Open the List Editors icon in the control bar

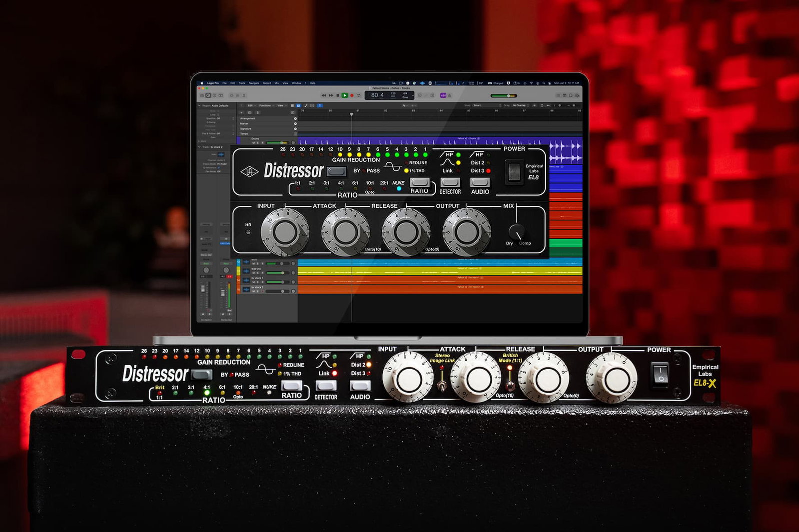tap(558, 95)
